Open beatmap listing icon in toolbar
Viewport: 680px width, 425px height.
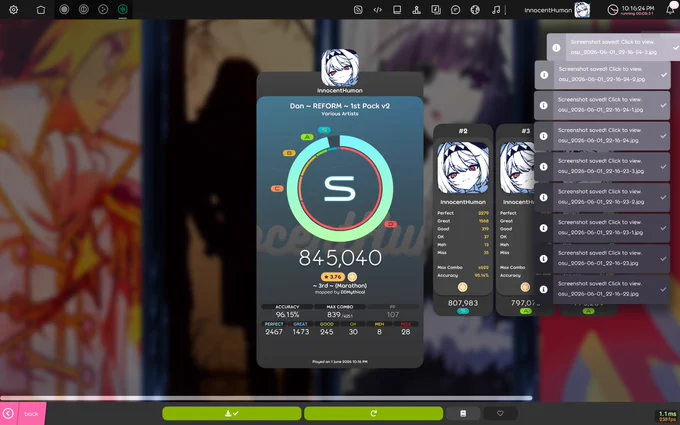pos(436,10)
